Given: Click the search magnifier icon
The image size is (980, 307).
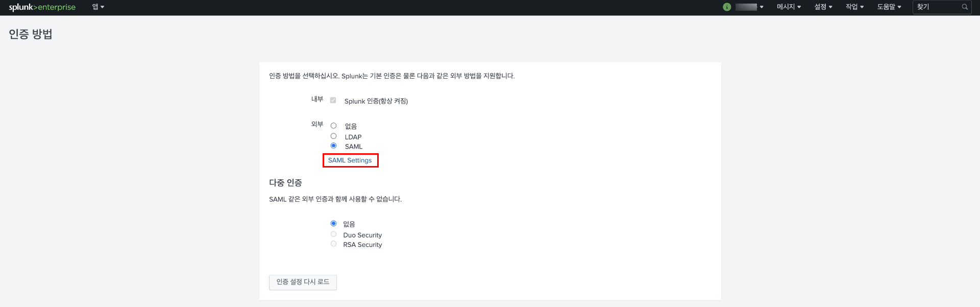Looking at the screenshot, I should pos(965,7).
